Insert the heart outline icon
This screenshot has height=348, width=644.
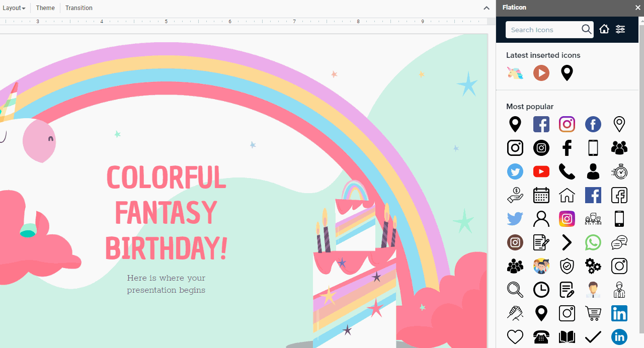515,337
